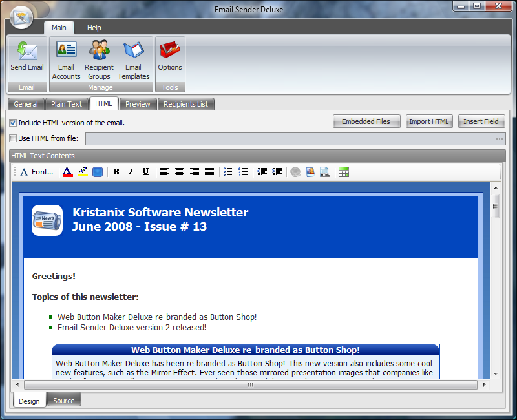Click the application orb button

21,17
